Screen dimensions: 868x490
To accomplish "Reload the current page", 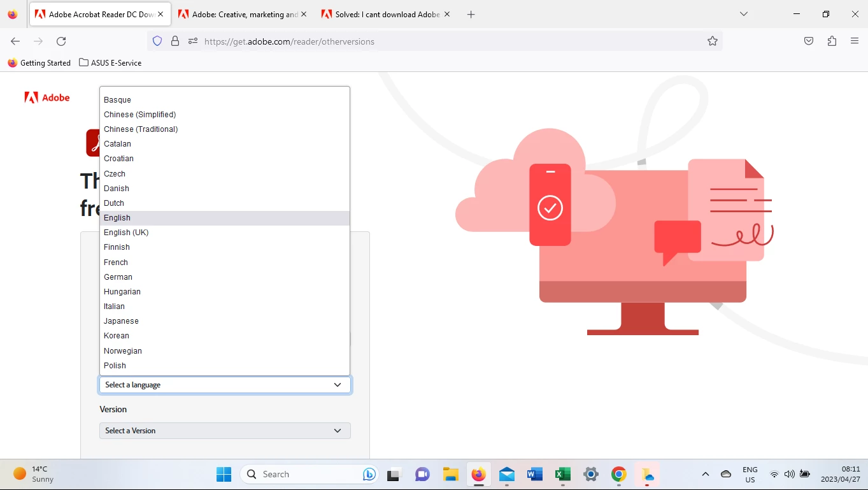I will point(61,41).
